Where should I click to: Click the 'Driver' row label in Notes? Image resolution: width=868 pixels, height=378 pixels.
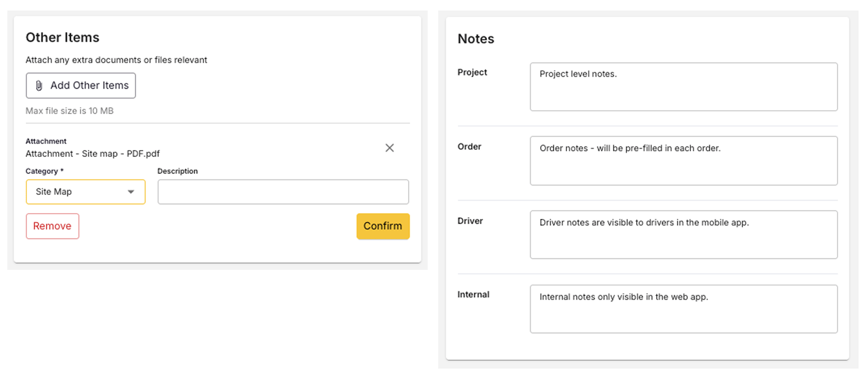pos(470,221)
